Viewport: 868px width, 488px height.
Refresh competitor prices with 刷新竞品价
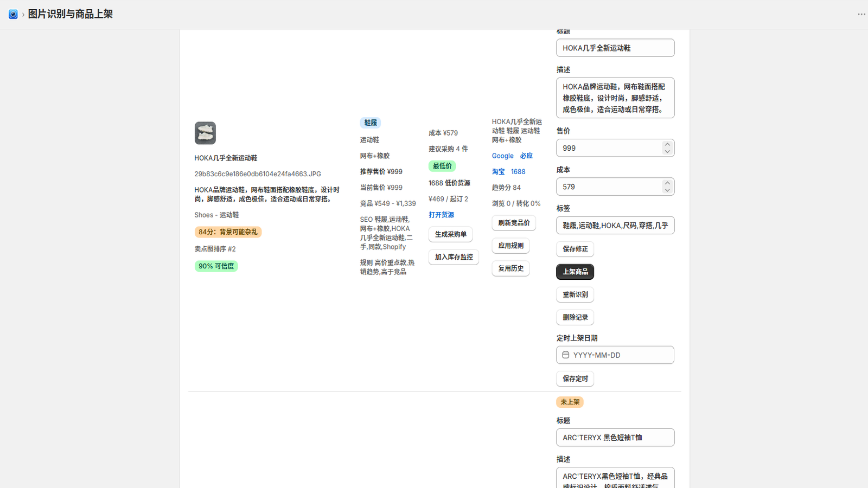tap(514, 223)
